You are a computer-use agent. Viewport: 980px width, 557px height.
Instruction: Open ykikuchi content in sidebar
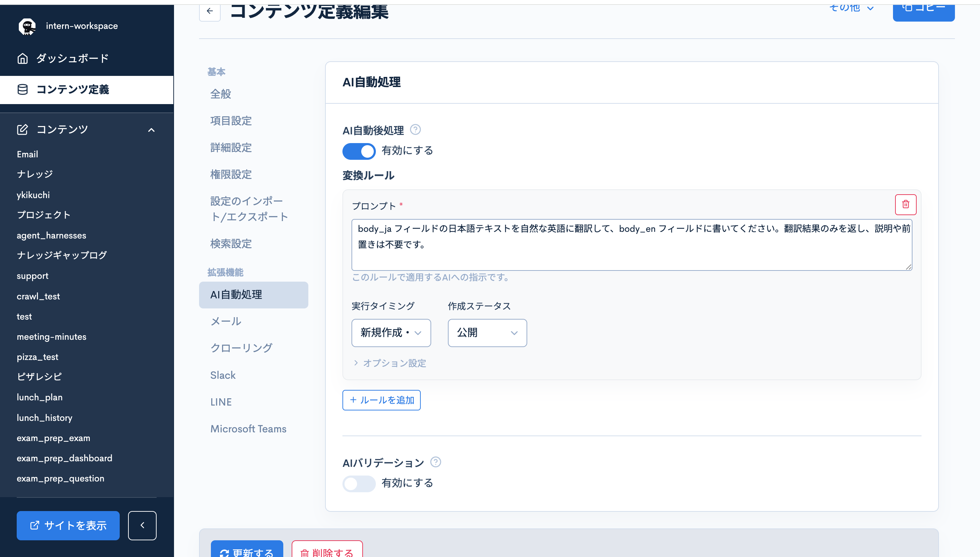33,195
